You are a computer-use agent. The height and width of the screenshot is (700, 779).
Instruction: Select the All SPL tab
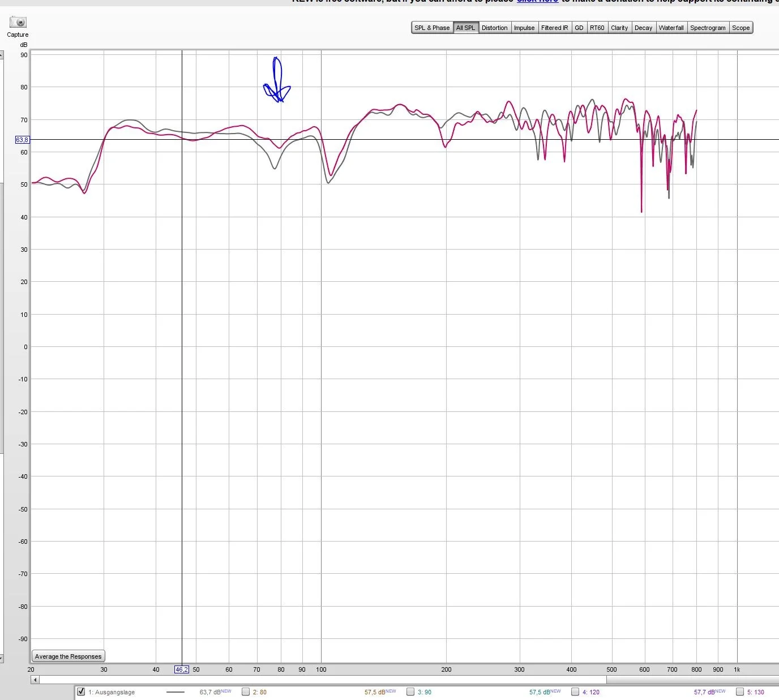click(466, 28)
